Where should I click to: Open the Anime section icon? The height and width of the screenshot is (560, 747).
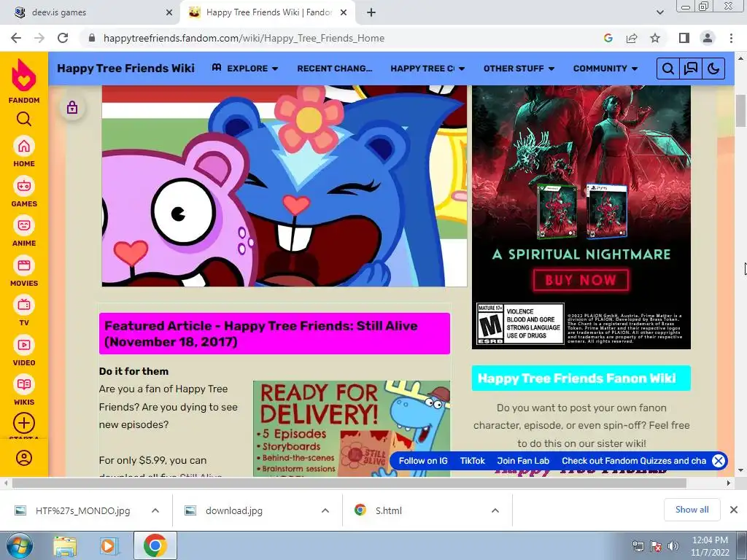[24, 225]
